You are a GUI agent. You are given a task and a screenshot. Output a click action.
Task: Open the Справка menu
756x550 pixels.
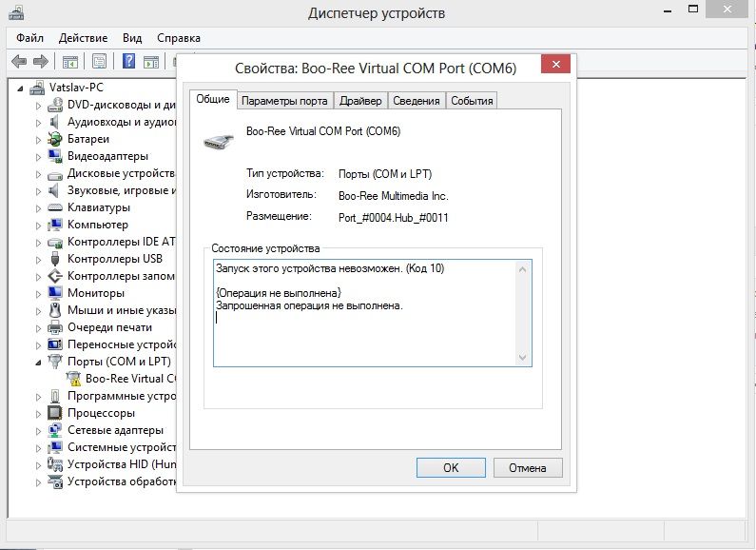(178, 38)
